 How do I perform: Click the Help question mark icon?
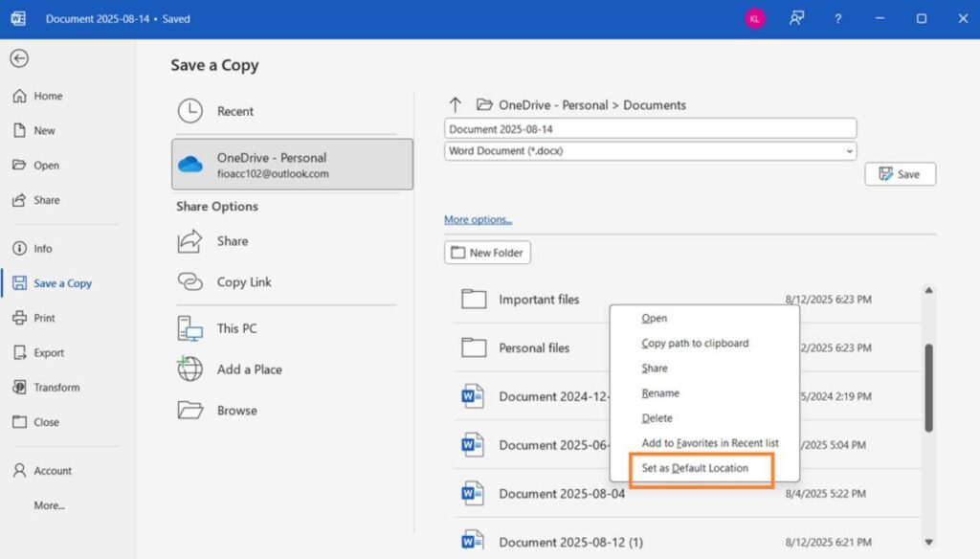(837, 19)
